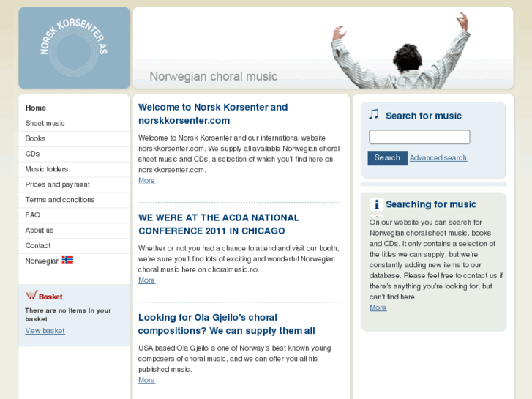Click the Basket heading text
This screenshot has width=532, height=399.
50,297
